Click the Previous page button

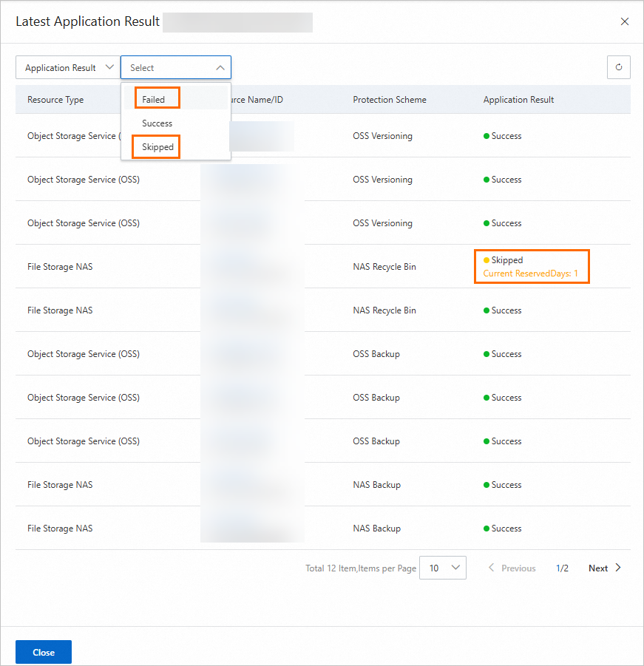(x=512, y=568)
